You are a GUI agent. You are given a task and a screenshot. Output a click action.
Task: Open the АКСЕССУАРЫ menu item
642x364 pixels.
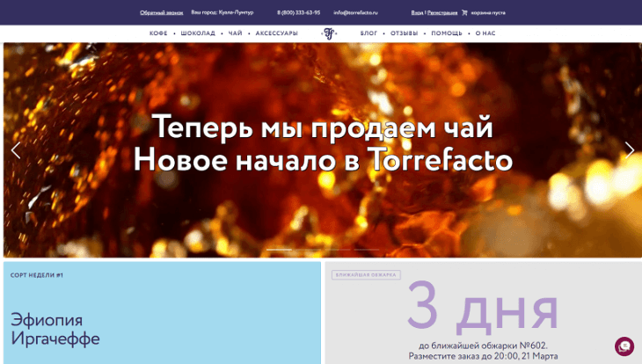277,33
